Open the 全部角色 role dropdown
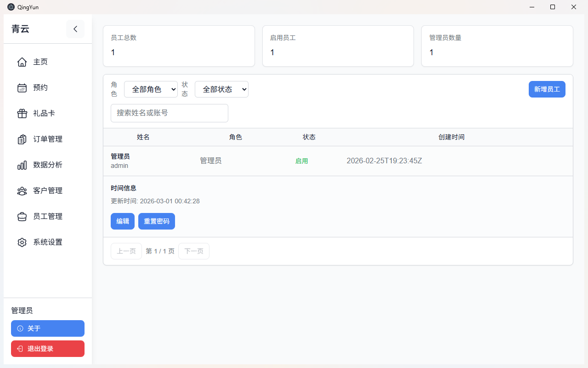The width and height of the screenshot is (588, 368). click(151, 89)
